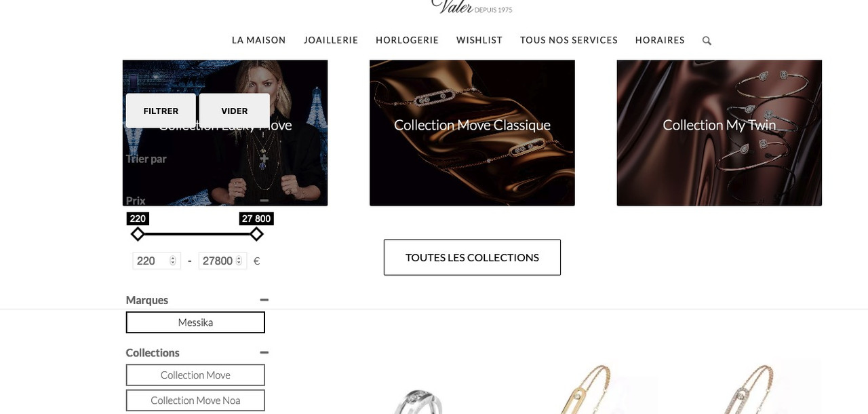Image resolution: width=868 pixels, height=414 pixels.
Task: Toggle the Collection Move filter
Action: (195, 375)
